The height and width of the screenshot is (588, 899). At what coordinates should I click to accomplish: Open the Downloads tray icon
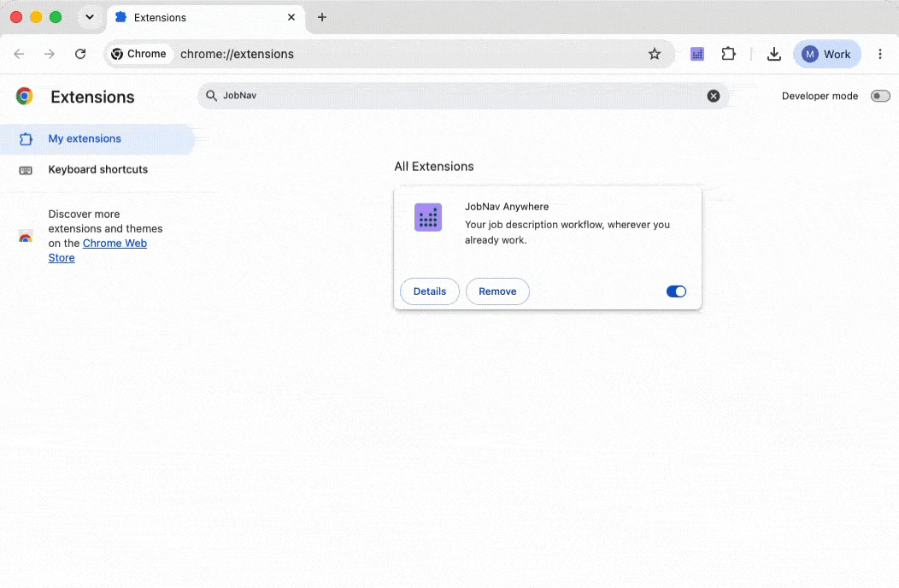coord(774,54)
